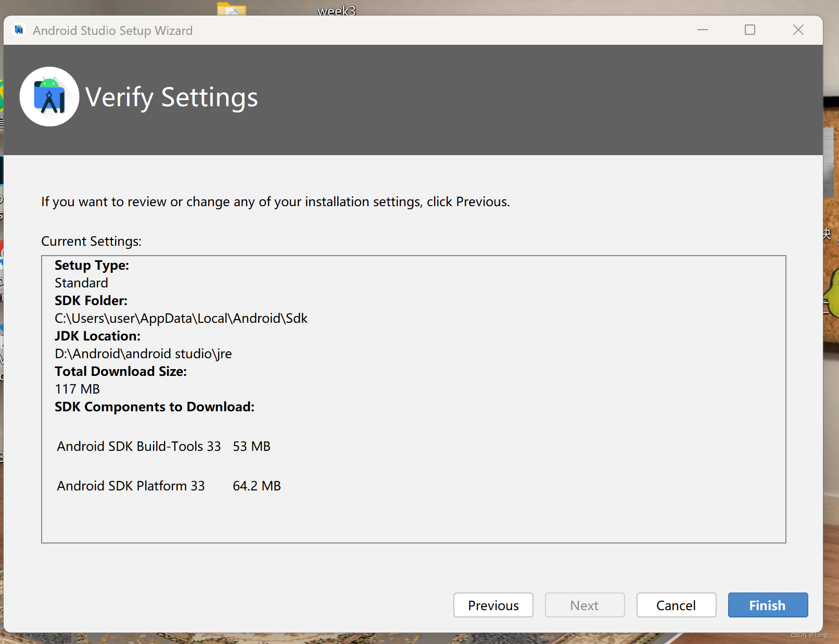Click the Android Studio logo in header
The image size is (839, 644).
(49, 96)
